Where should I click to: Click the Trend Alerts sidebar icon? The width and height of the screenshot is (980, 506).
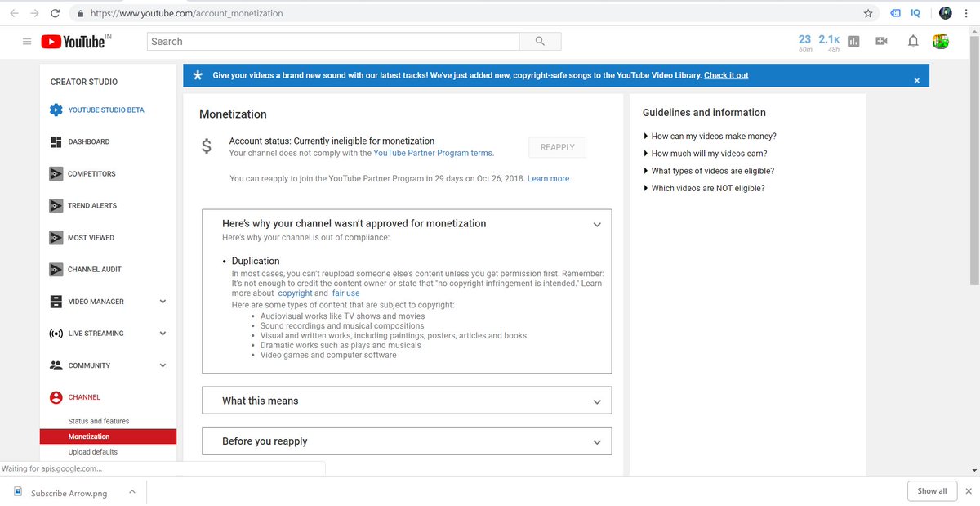[56, 205]
